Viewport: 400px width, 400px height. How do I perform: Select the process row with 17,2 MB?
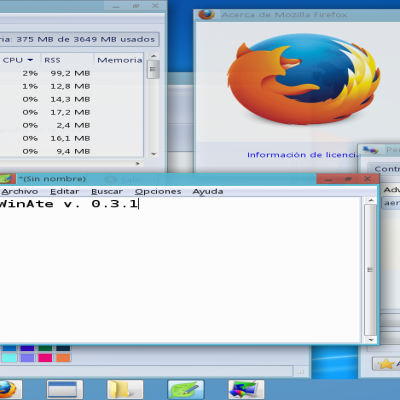[x=72, y=112]
